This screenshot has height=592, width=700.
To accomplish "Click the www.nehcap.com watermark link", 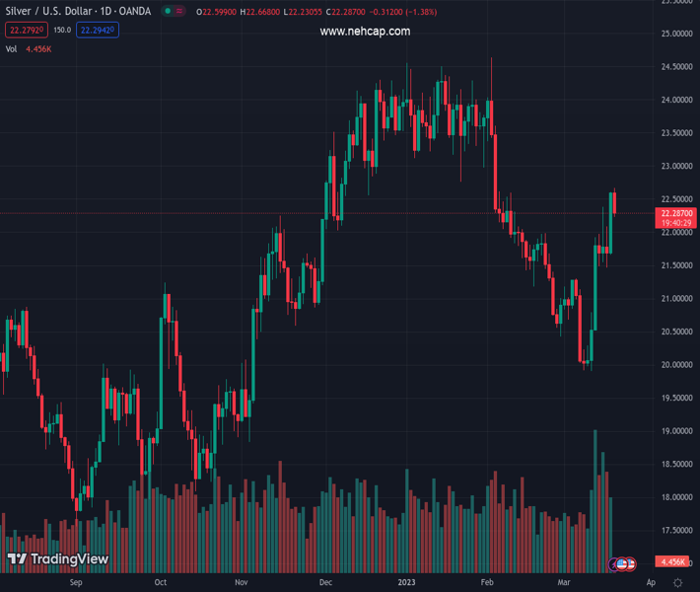I will (x=365, y=32).
